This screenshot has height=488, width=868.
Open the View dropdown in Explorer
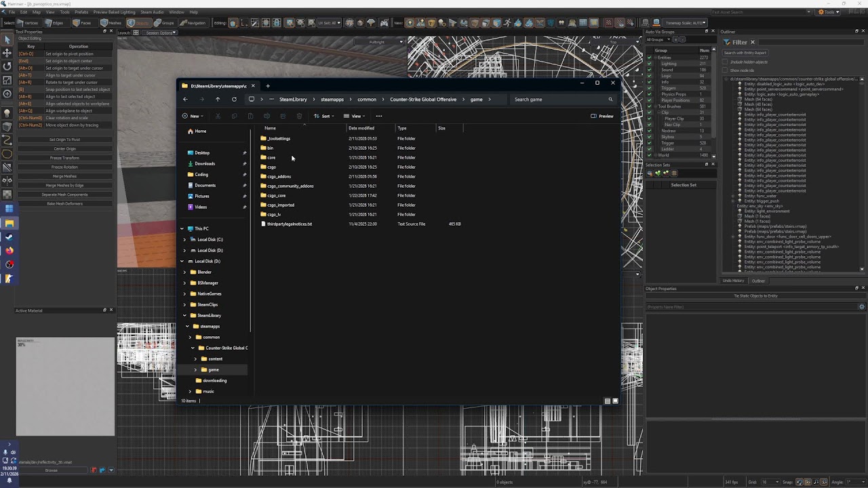[353, 116]
